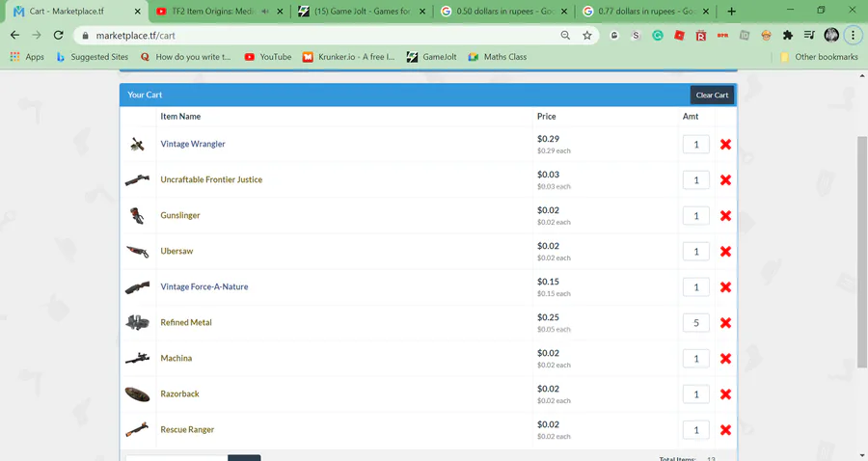Screen dimensions: 868x461
Task: Click the Refined Metal item image
Action: (137, 322)
